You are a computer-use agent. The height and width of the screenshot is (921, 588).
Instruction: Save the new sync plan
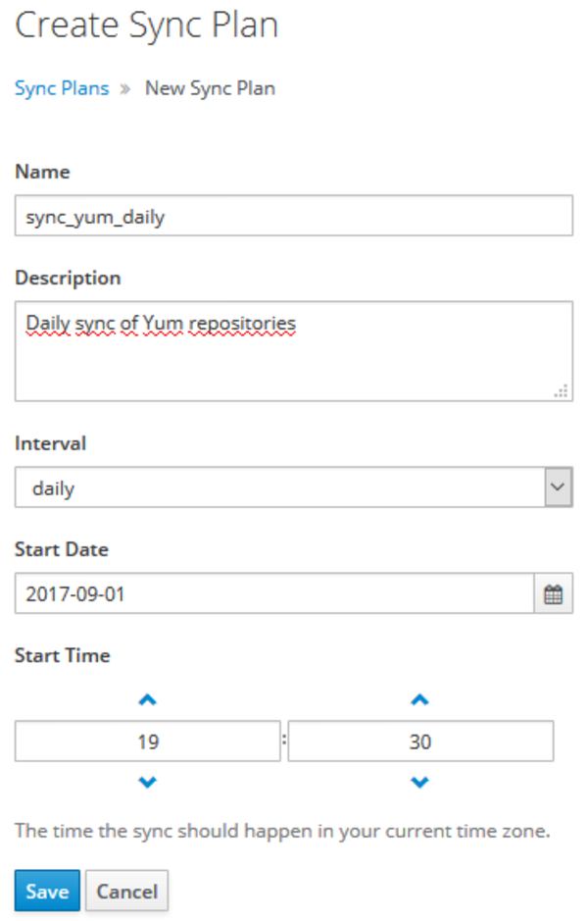pos(47,891)
